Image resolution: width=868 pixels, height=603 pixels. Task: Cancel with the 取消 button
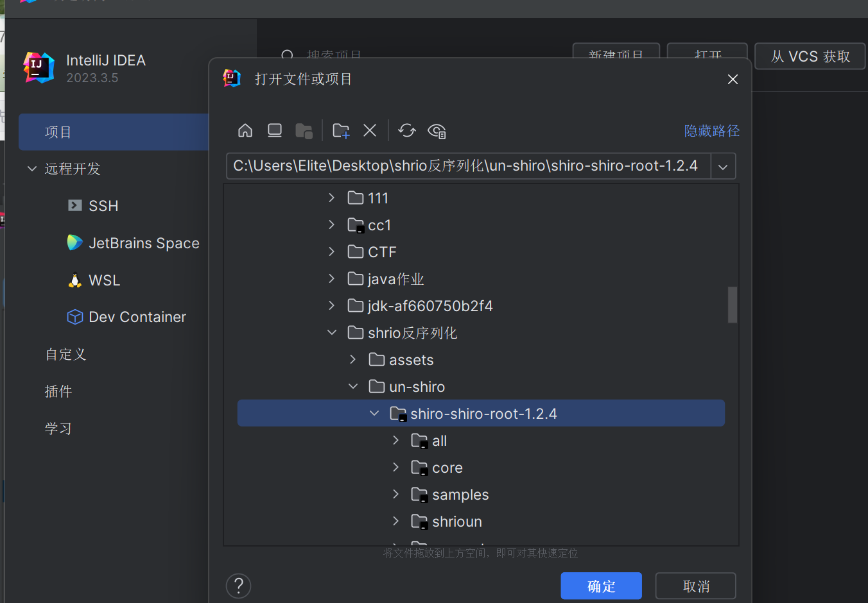696,586
